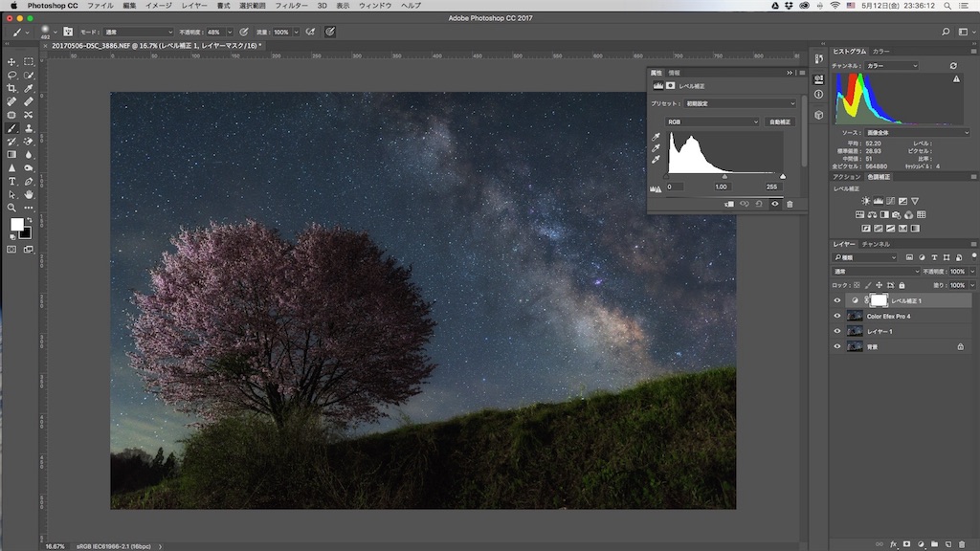Hide the 背景 layer

click(837, 346)
